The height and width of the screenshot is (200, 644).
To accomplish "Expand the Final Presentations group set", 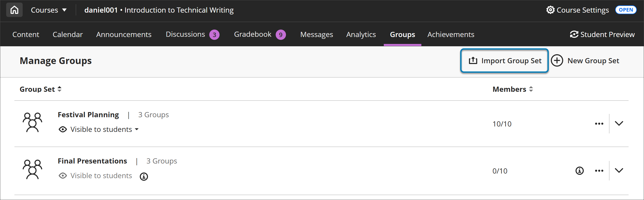I will coord(619,170).
